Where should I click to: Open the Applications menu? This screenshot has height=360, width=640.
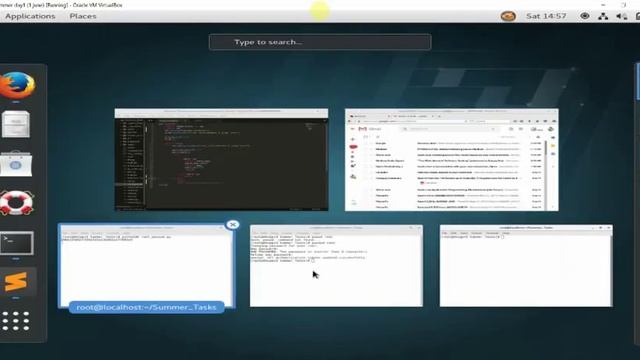(x=30, y=16)
